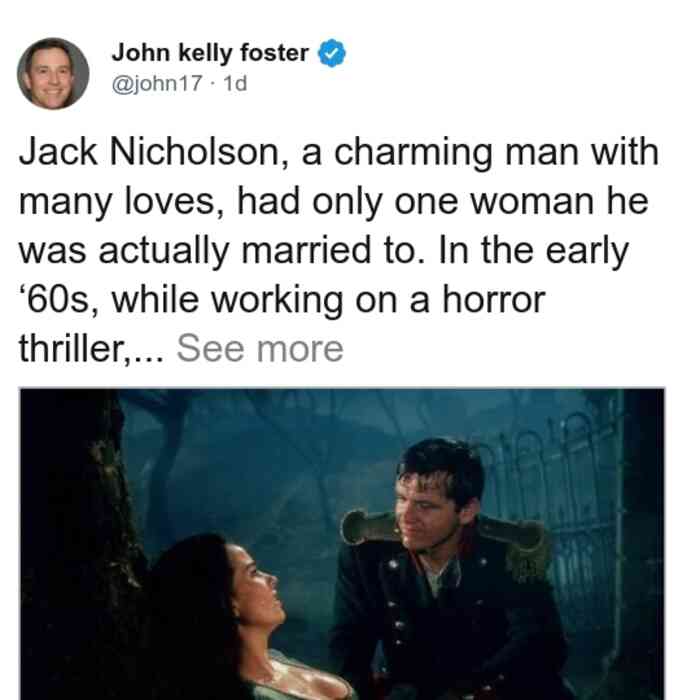Click the separator dot before 1d
This screenshot has width=700, height=700.
tap(213, 84)
